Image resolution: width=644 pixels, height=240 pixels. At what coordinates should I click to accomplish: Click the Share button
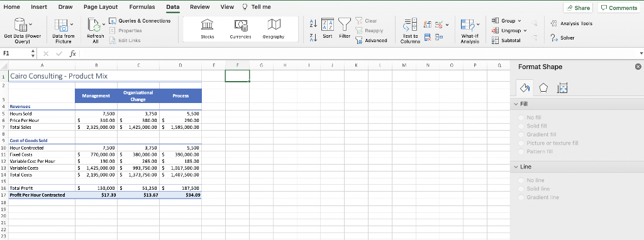[x=579, y=8]
